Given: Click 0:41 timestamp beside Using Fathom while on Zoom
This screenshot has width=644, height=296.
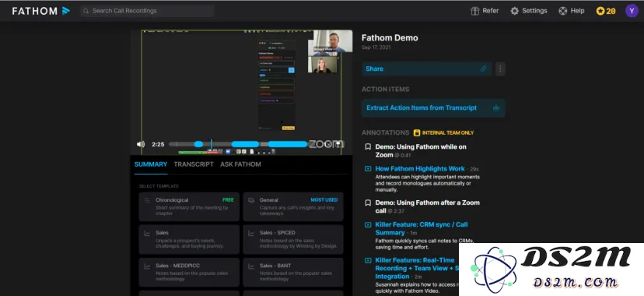Looking at the screenshot, I should (x=403, y=156).
